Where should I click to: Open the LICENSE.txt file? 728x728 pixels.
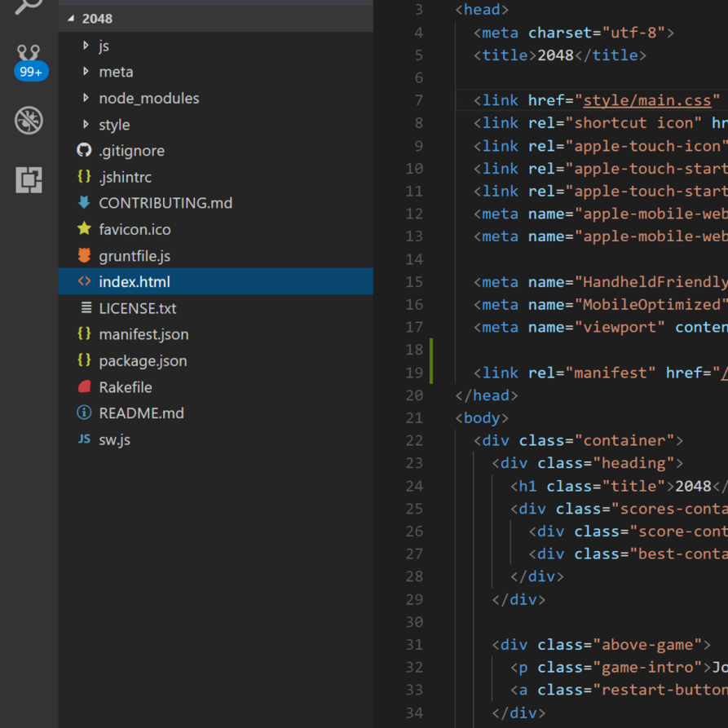137,308
